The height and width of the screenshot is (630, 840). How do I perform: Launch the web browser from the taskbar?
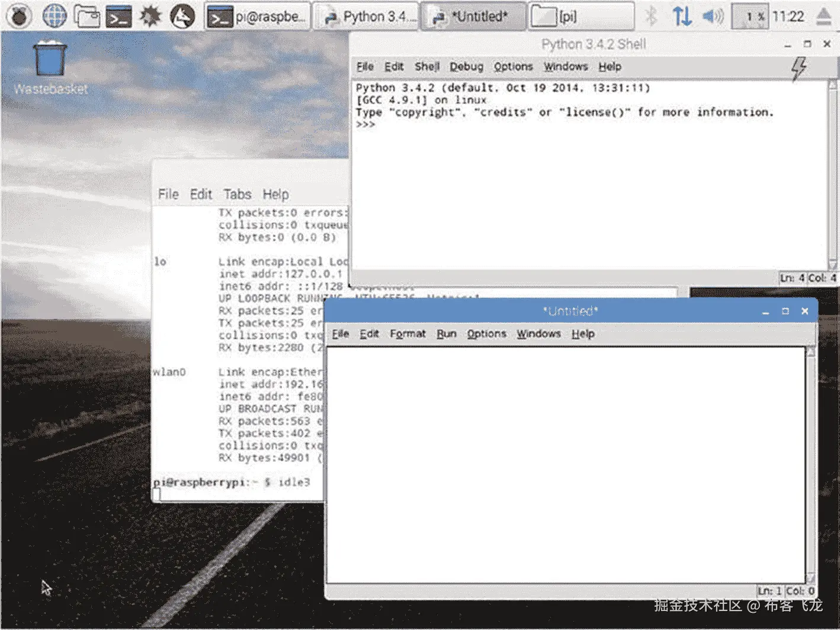tap(55, 16)
